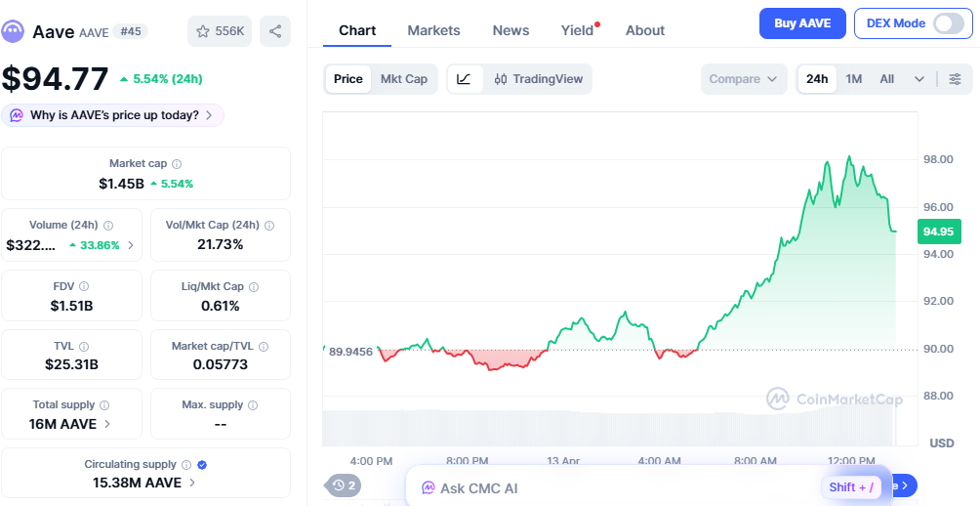Viewport: 980px width, 506px height.
Task: Select the 1M time range
Action: coord(854,79)
